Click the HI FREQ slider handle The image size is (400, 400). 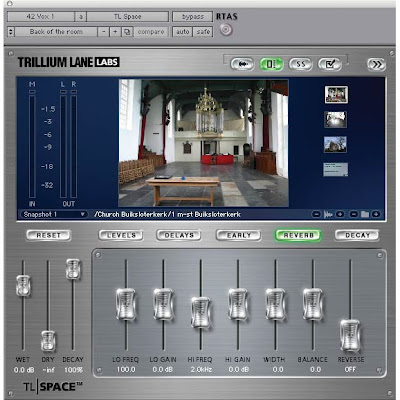pos(201,312)
